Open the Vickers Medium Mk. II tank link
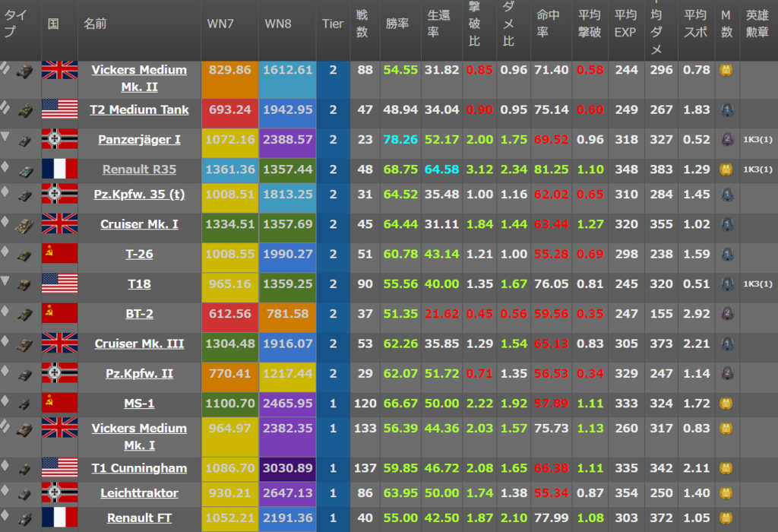Screen dimensions: 778x532 pos(139,78)
